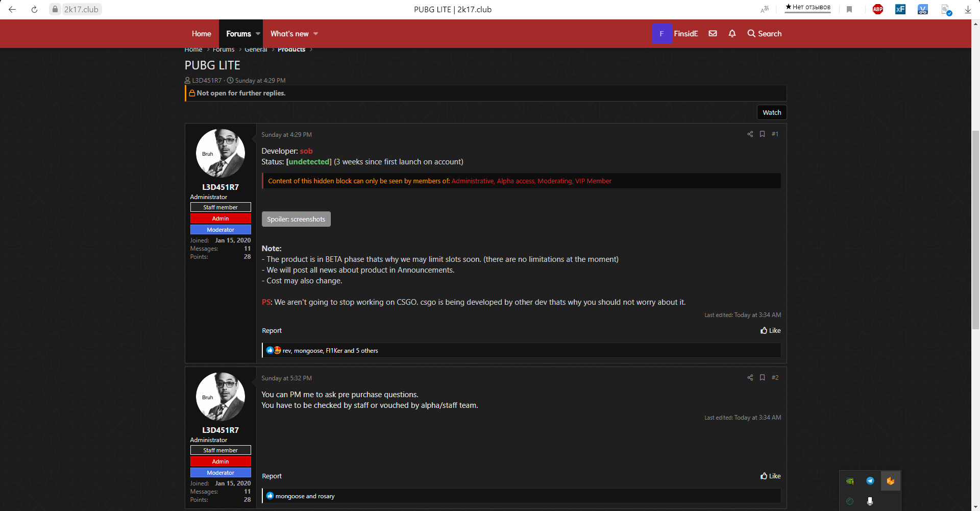Open the What's new tab
The width and height of the screenshot is (980, 511).
(289, 34)
